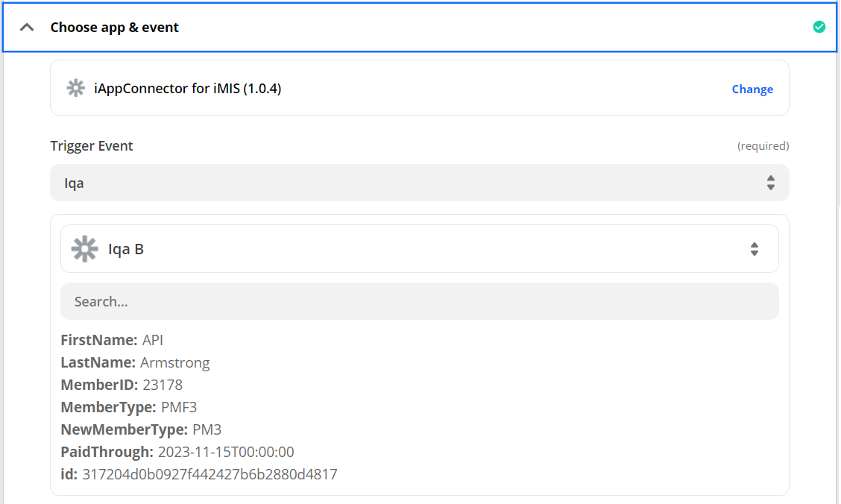
Task: Select the LastName: Armstrong field
Action: [x=135, y=363]
